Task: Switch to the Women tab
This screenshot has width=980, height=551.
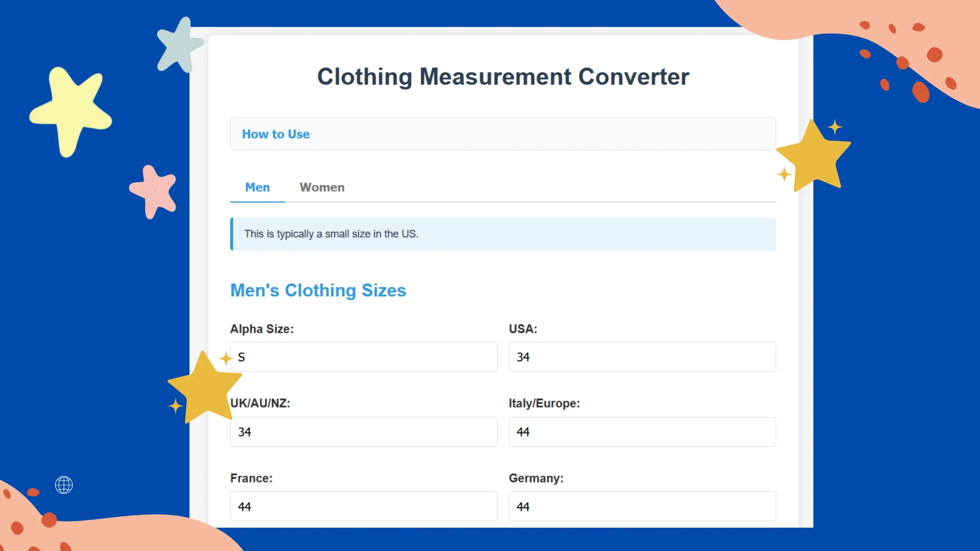Action: point(322,187)
